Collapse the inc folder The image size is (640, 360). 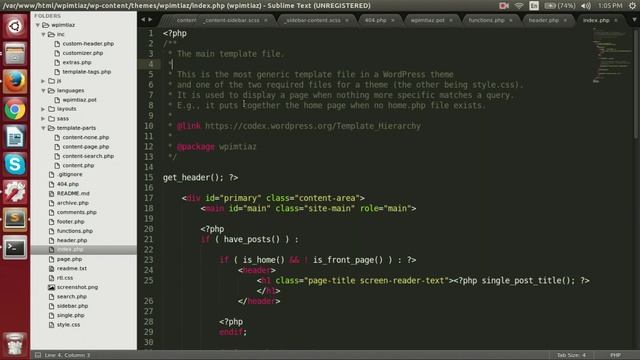pyautogui.click(x=43, y=34)
